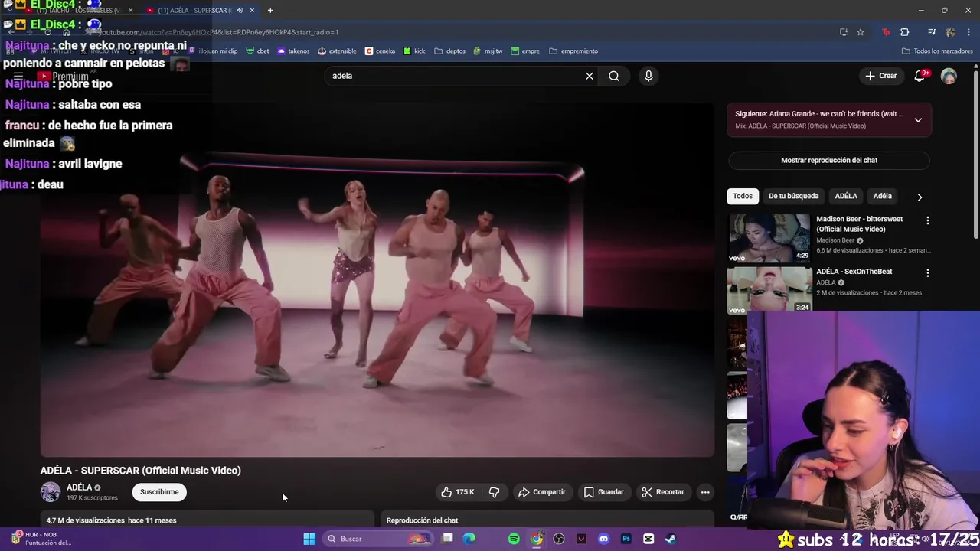This screenshot has height=551, width=980.
Task: Open the YouTube account avatar menu
Action: tap(949, 76)
